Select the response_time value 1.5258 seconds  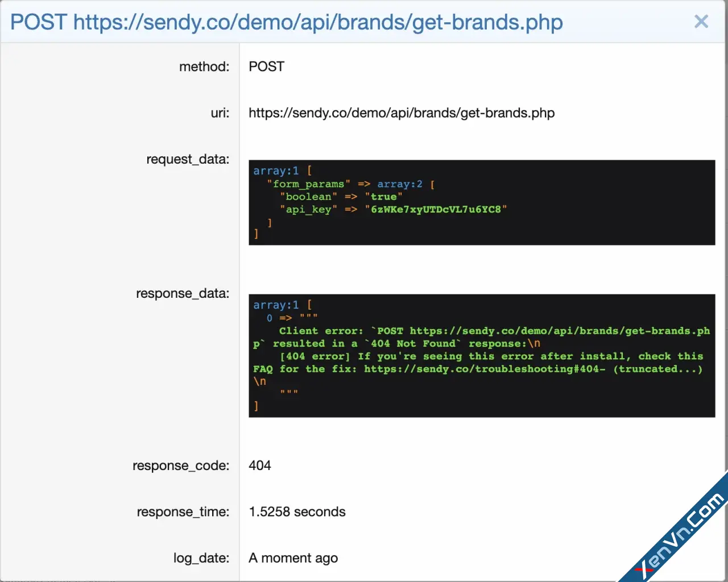click(297, 512)
